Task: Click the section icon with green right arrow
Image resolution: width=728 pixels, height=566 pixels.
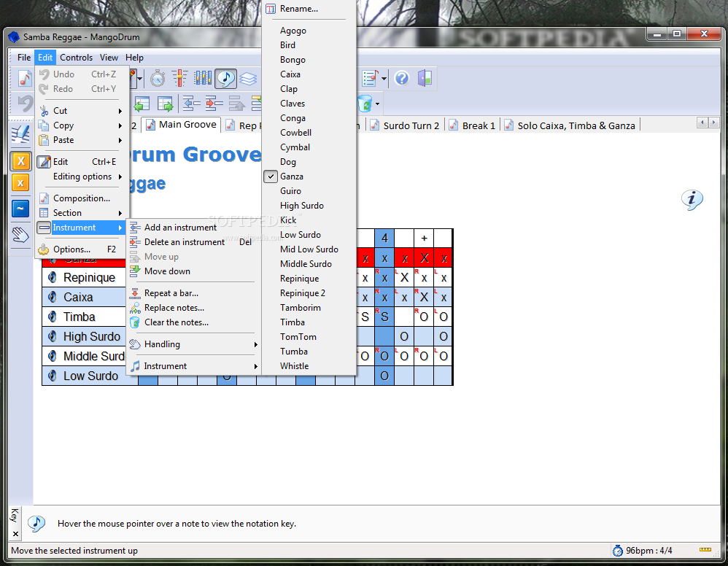Action: [165, 104]
